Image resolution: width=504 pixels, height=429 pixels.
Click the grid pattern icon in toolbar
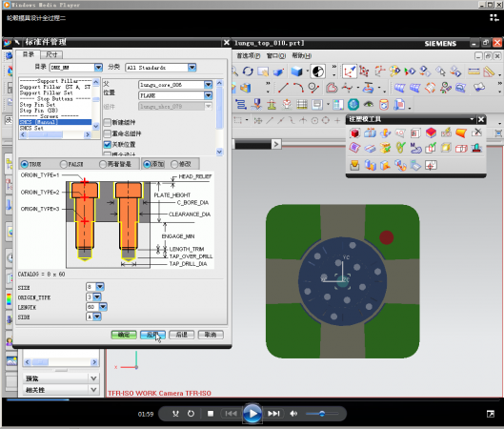pos(302,104)
